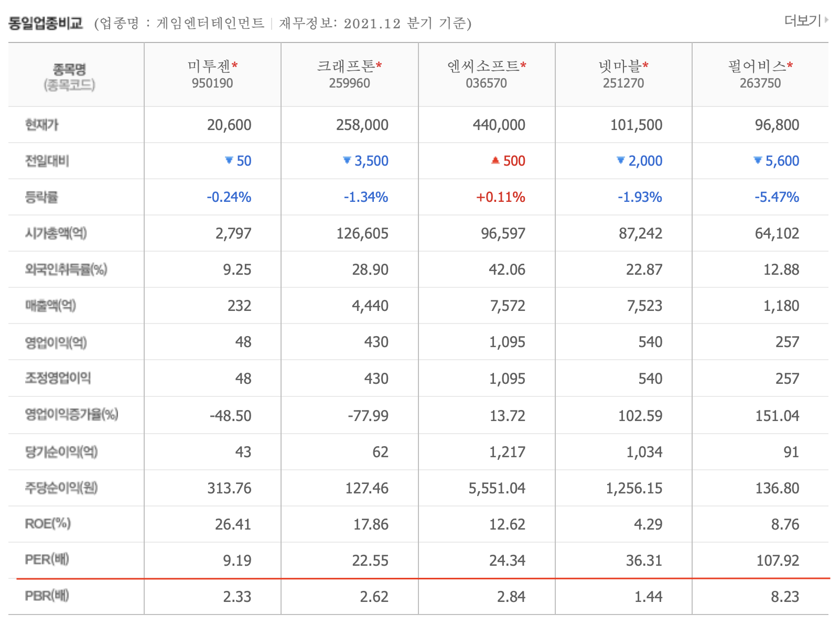This screenshot has width=840, height=625.
Task: Click the 동일업종비교 heading
Action: [46, 24]
